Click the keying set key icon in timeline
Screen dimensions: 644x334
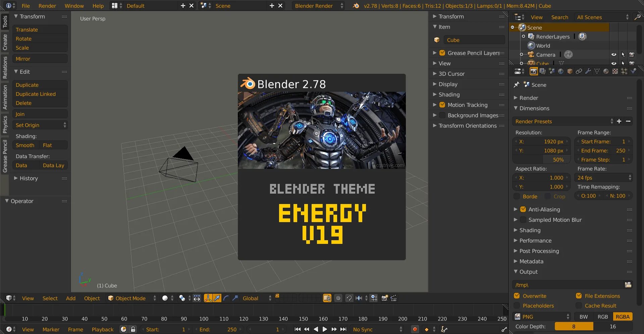444,329
